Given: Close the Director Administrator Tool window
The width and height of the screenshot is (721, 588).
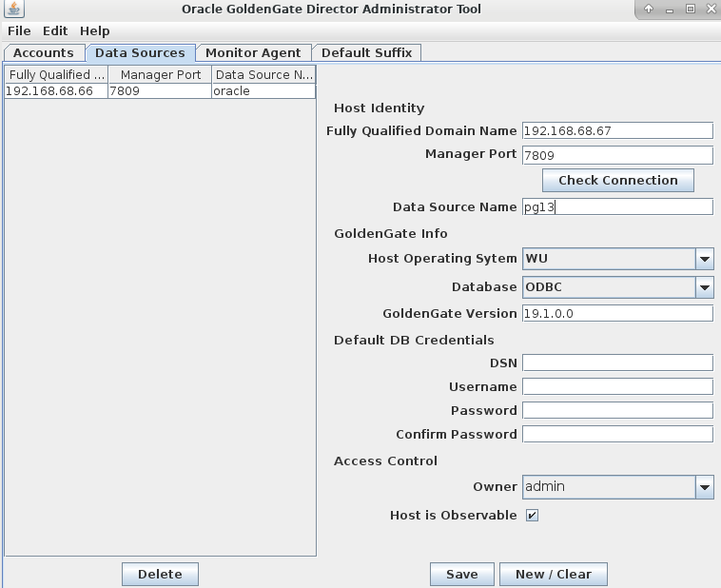Looking at the screenshot, I should tap(711, 9).
